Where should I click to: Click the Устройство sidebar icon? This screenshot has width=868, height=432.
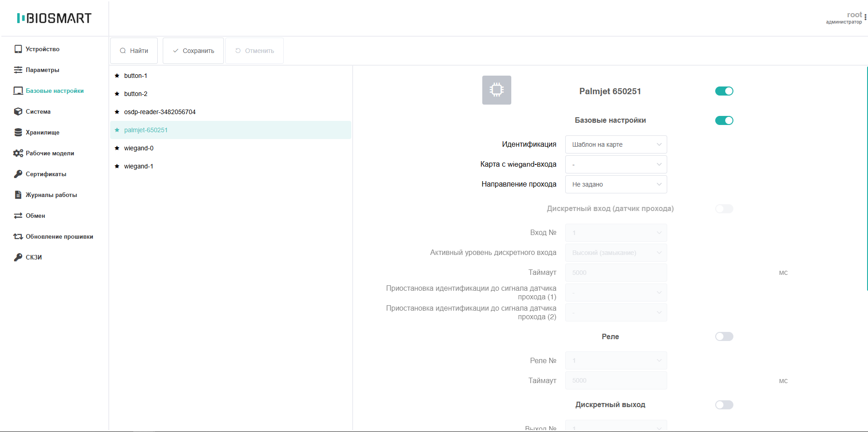pyautogui.click(x=18, y=49)
